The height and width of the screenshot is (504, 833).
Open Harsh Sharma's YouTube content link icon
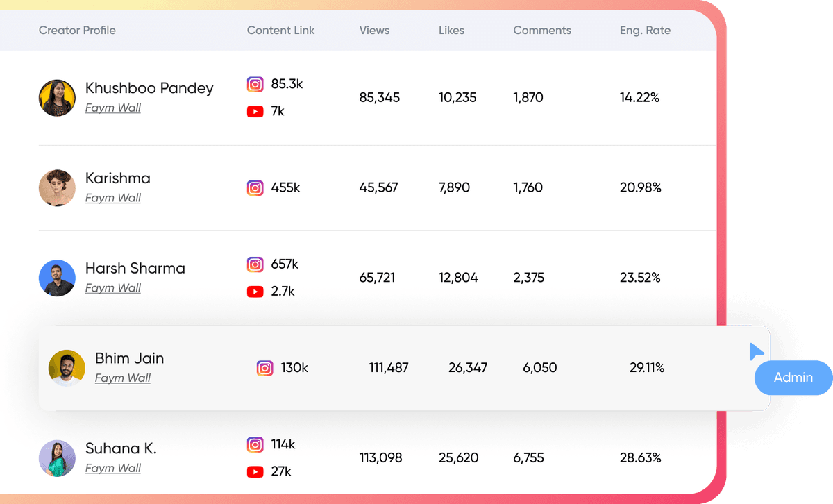(x=255, y=292)
